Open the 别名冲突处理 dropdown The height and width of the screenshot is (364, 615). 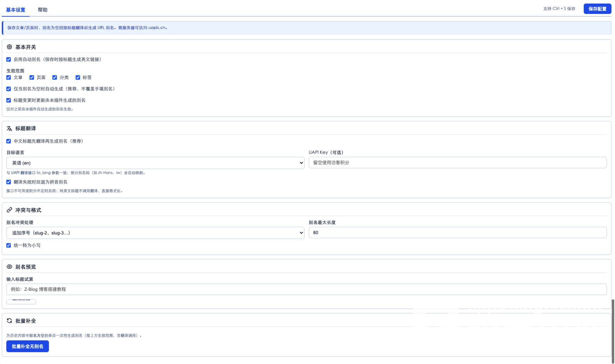[x=155, y=233]
